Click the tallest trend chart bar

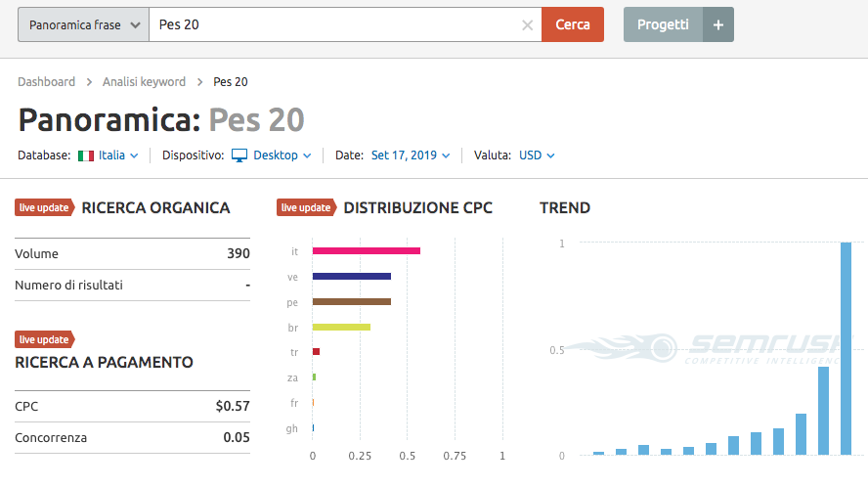tap(846, 348)
